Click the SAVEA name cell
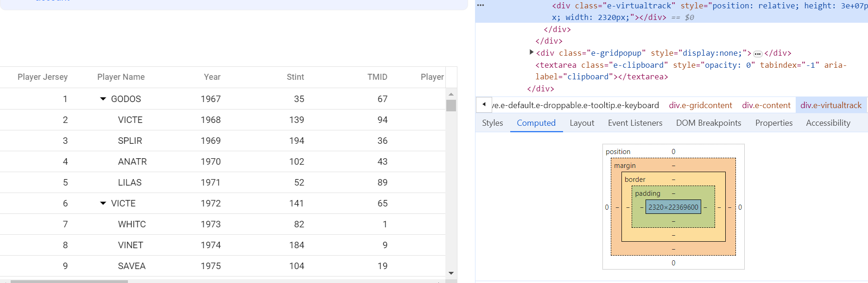Image resolution: width=868 pixels, height=283 pixels. click(132, 266)
